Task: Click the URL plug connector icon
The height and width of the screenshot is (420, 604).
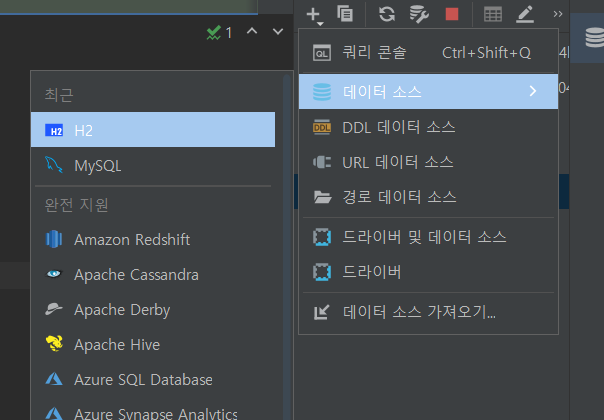Action: click(x=322, y=162)
